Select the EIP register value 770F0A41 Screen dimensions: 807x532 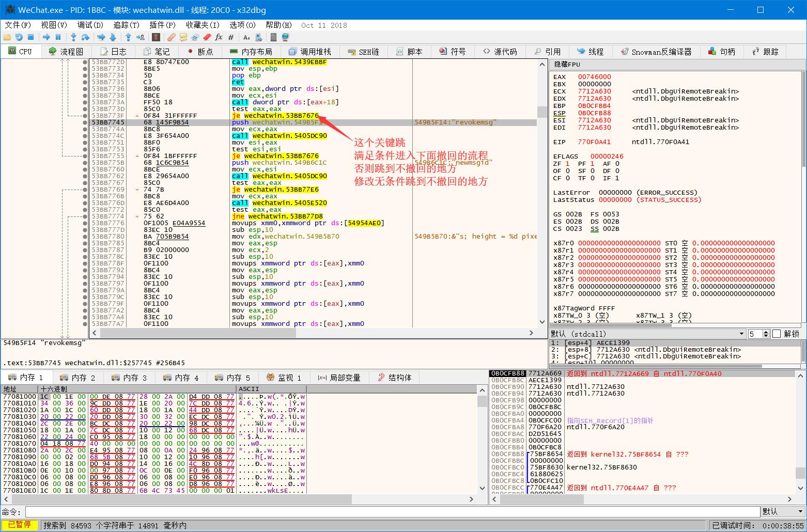pyautogui.click(x=594, y=142)
